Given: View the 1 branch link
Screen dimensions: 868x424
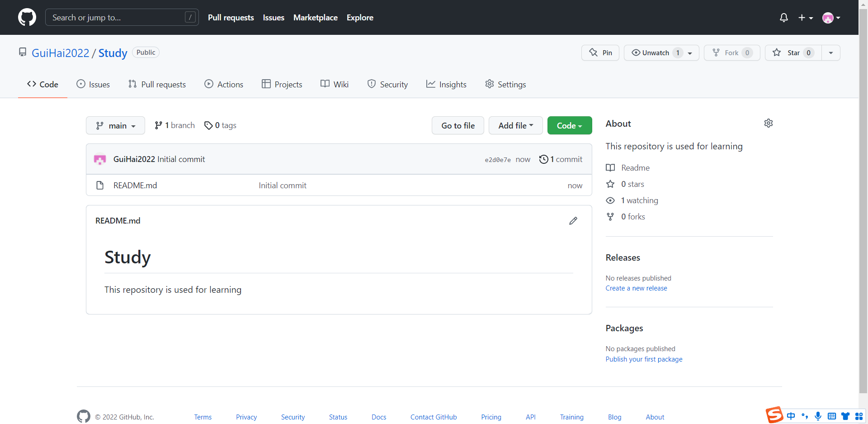Looking at the screenshot, I should (x=175, y=125).
